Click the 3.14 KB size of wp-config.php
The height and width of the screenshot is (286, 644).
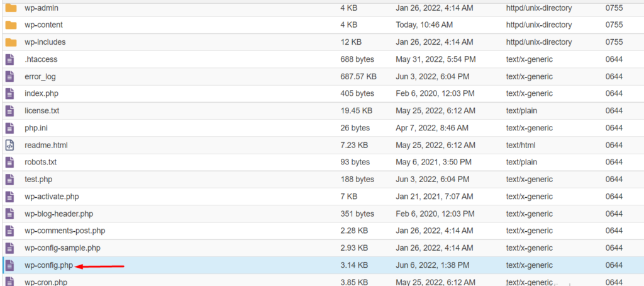tap(354, 265)
